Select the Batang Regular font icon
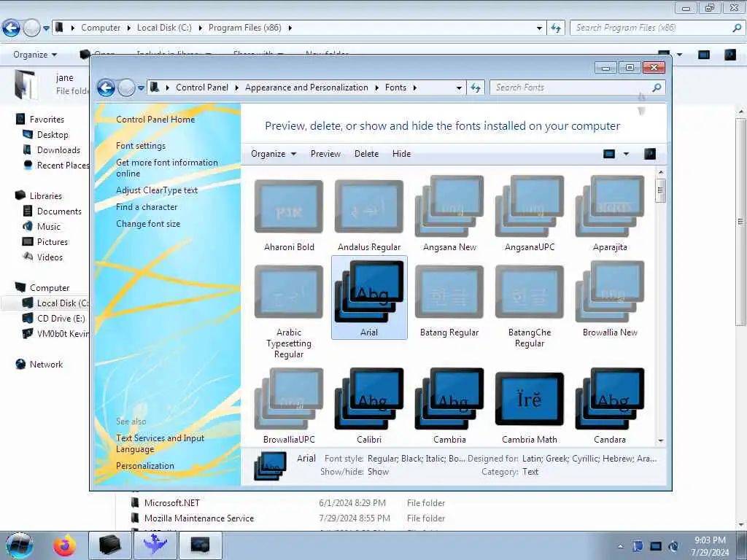 pos(449,292)
